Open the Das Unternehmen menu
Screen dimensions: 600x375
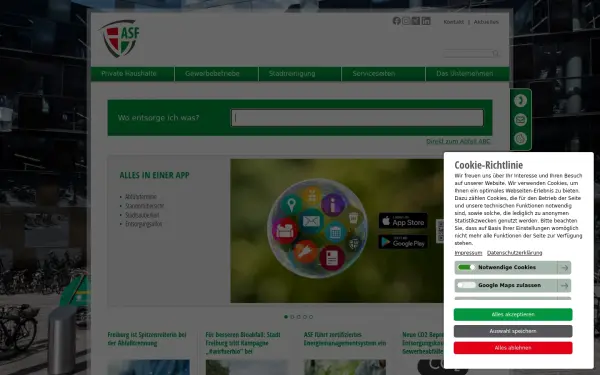468,73
